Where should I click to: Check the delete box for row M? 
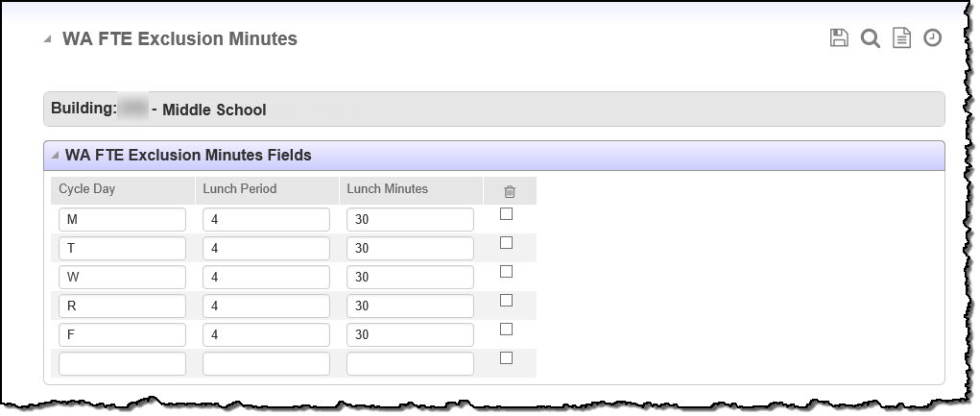tap(507, 214)
